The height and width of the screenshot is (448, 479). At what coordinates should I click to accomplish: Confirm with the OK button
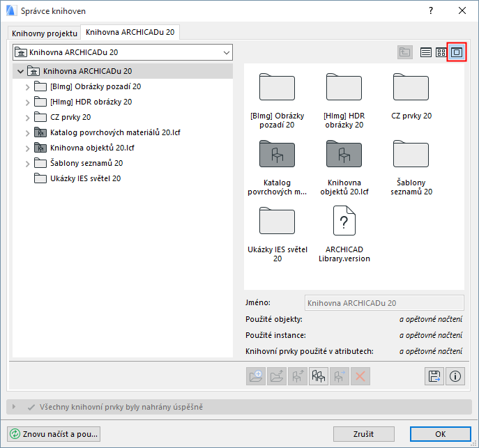pyautogui.click(x=440, y=434)
